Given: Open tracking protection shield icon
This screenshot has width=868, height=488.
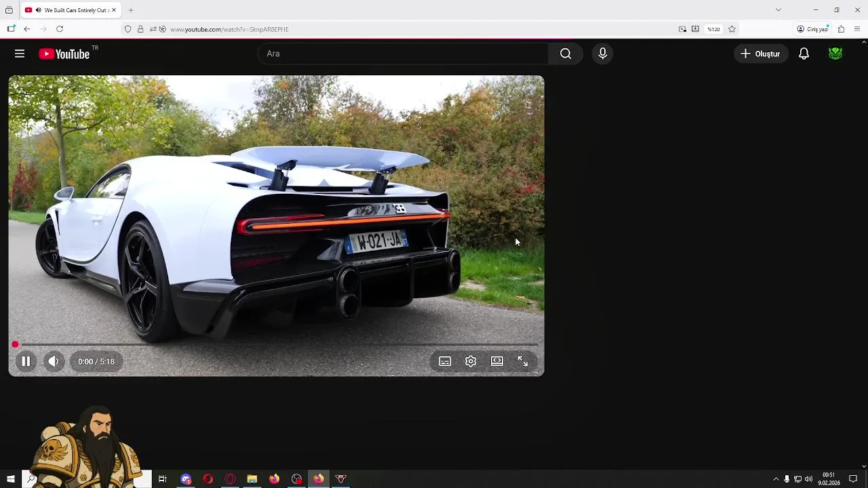Looking at the screenshot, I should 127,29.
